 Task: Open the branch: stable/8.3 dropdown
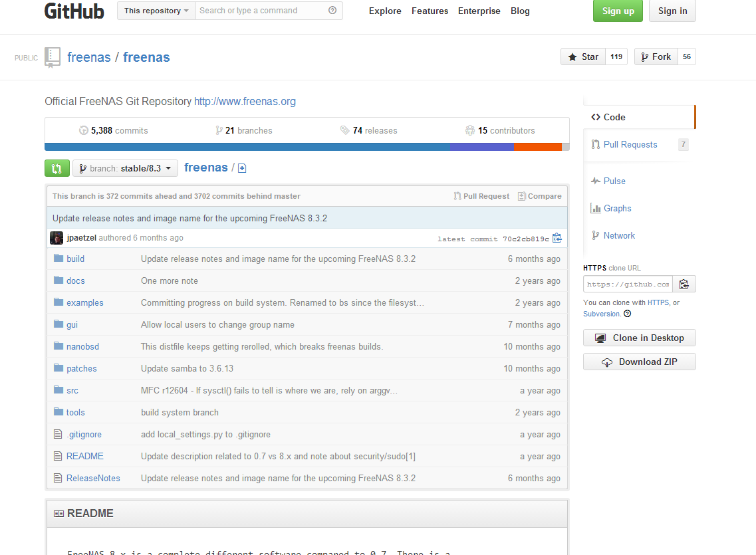(126, 168)
